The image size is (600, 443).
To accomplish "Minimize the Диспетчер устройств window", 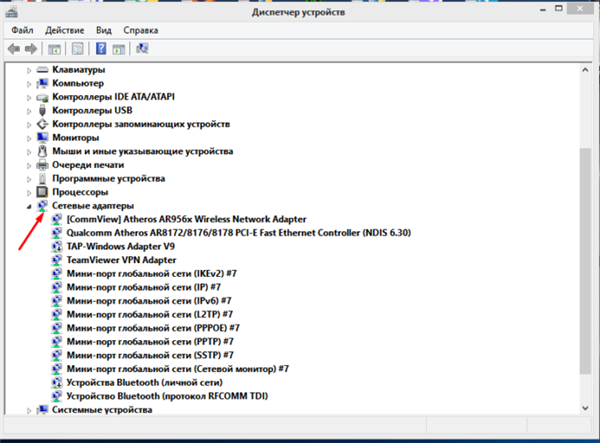I will [543, 10].
